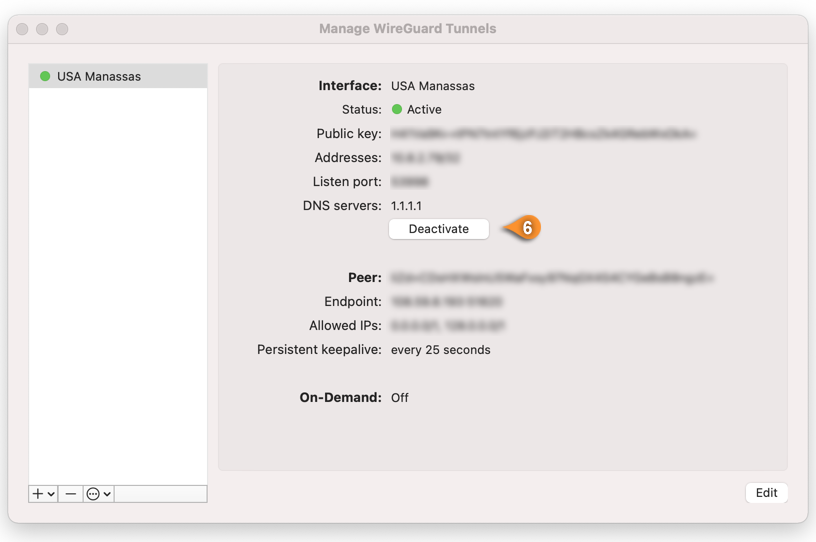Screen dimensions: 816x542
Task: Click the blurred Public key value
Action: [543, 134]
